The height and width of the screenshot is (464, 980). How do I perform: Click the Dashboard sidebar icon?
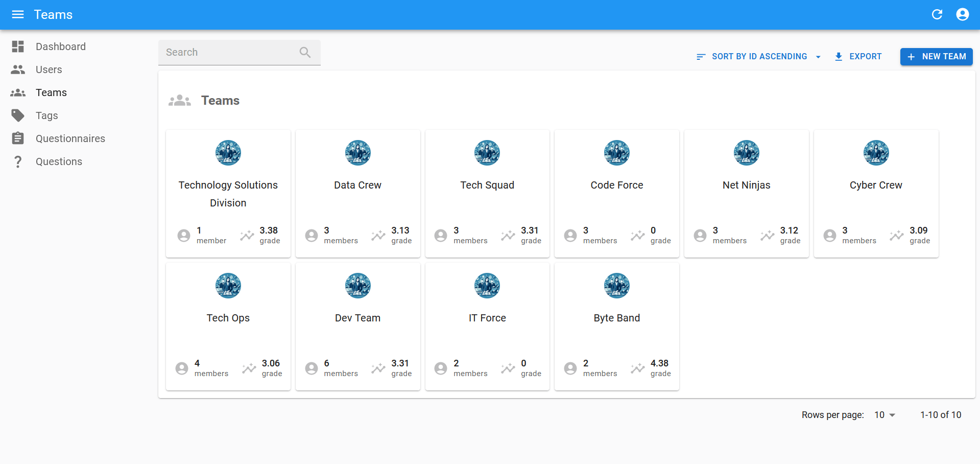tap(18, 47)
